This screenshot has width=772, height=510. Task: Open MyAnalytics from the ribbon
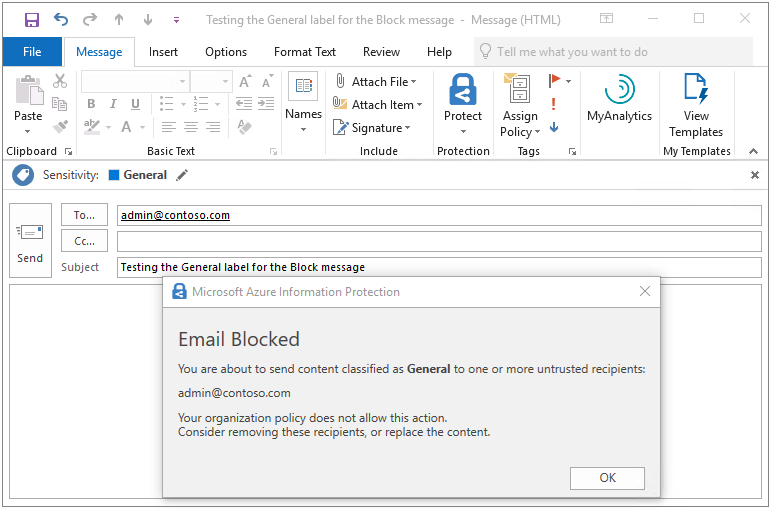pos(619,98)
